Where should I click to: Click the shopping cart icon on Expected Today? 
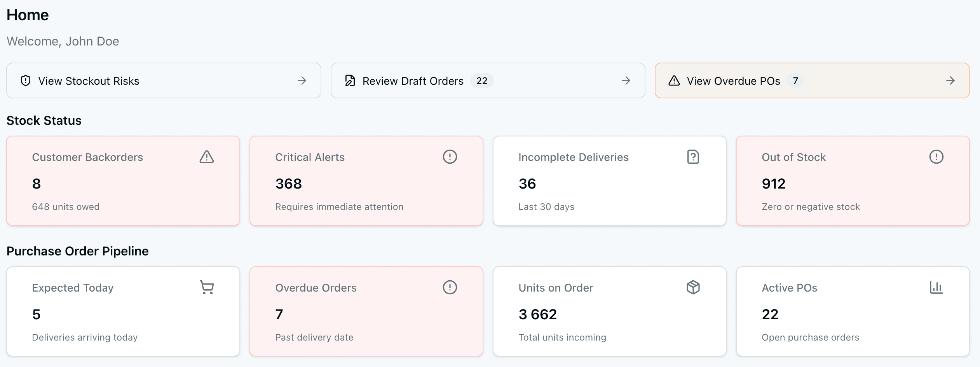(206, 287)
